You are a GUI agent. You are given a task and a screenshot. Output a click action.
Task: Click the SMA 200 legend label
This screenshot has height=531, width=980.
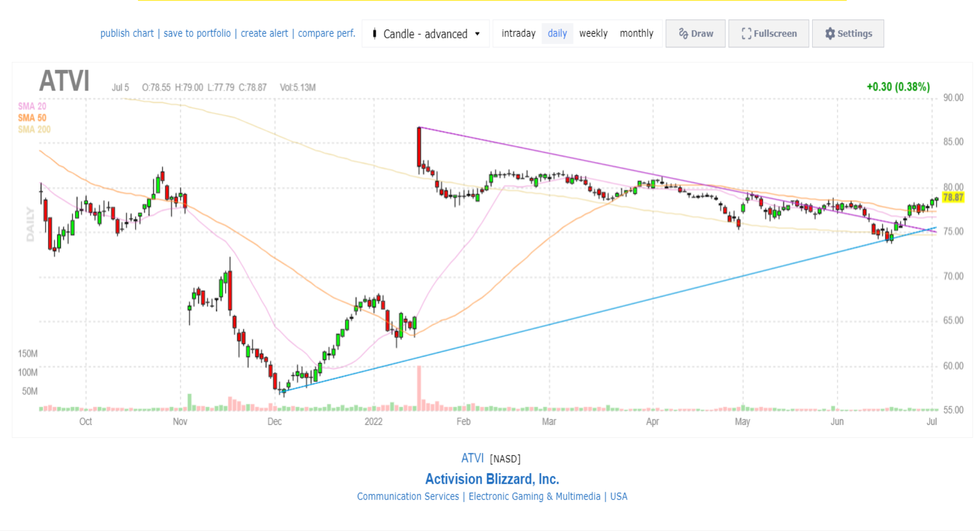[34, 130]
